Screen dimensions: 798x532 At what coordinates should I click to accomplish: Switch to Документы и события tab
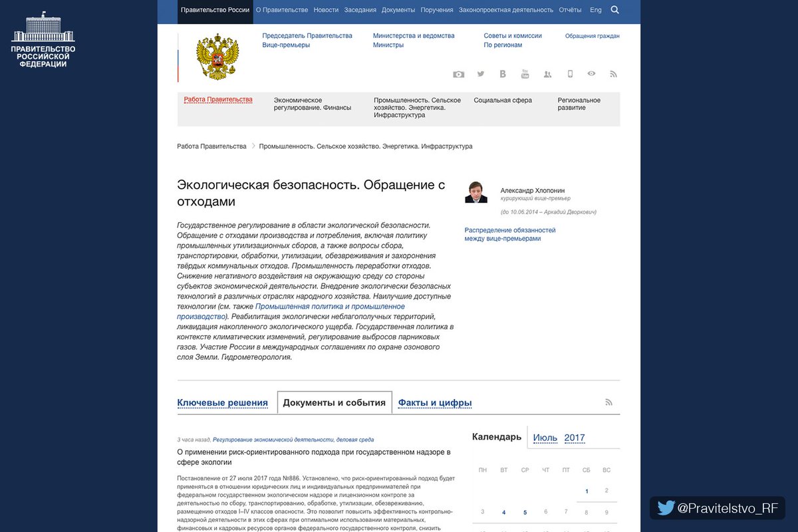[x=334, y=403]
